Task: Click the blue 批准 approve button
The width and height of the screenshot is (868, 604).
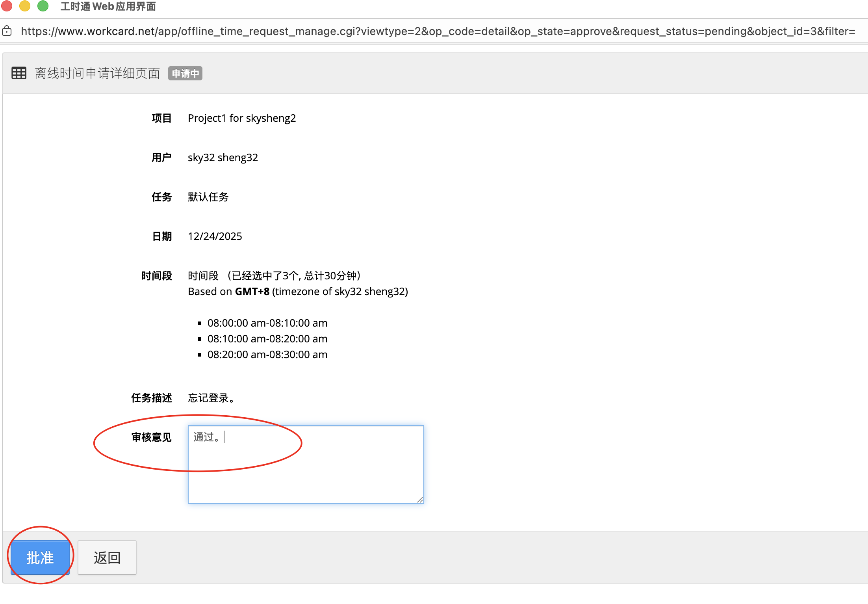Action: (x=40, y=558)
